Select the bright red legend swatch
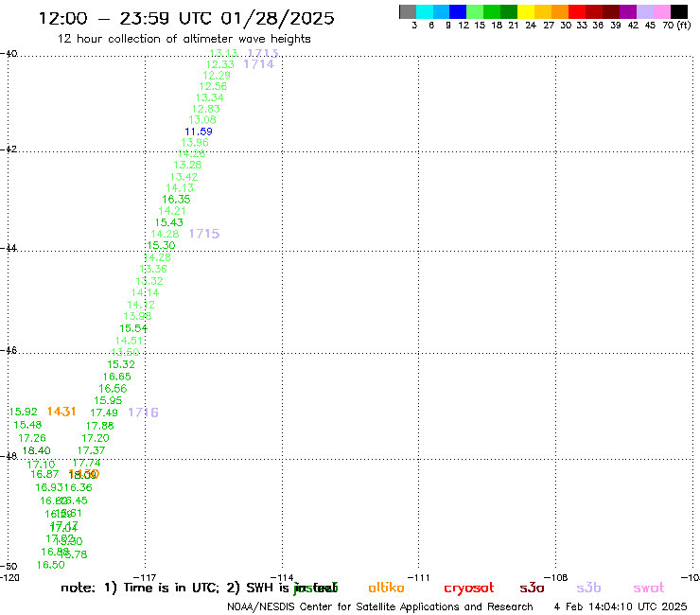700x615 pixels. [x=577, y=11]
